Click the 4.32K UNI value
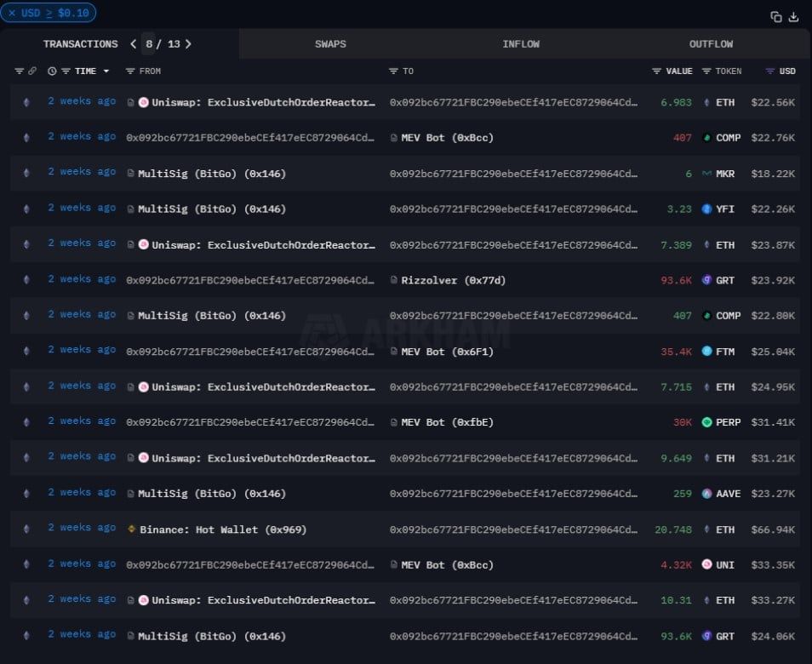This screenshot has height=664, width=812. 677,564
